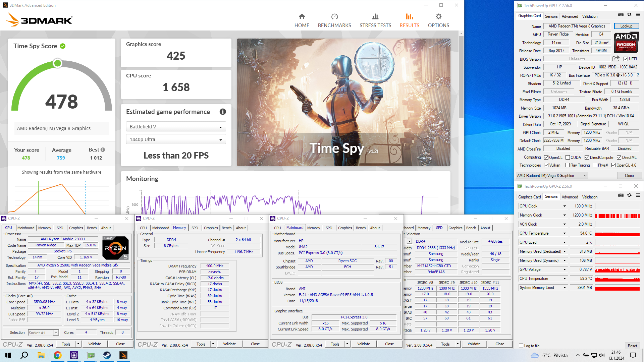Enable the Log to file checkbox
644x362 pixels.
tap(521, 346)
